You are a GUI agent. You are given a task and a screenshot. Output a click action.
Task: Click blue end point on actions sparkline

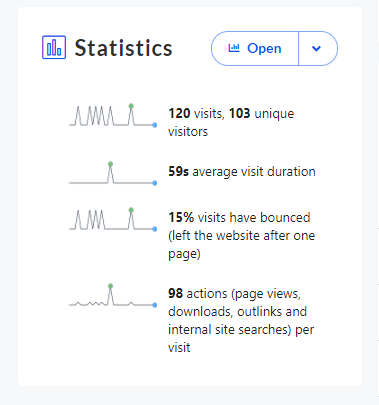(x=155, y=305)
